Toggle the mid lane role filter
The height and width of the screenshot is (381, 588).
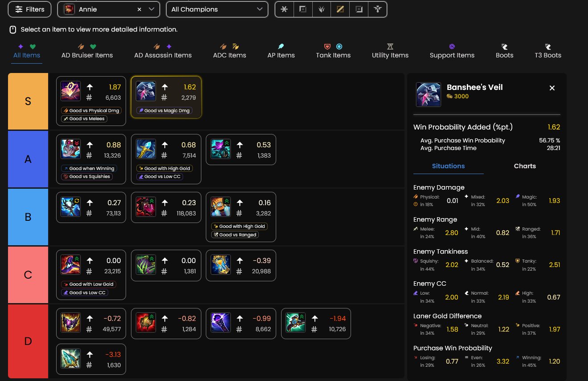340,9
